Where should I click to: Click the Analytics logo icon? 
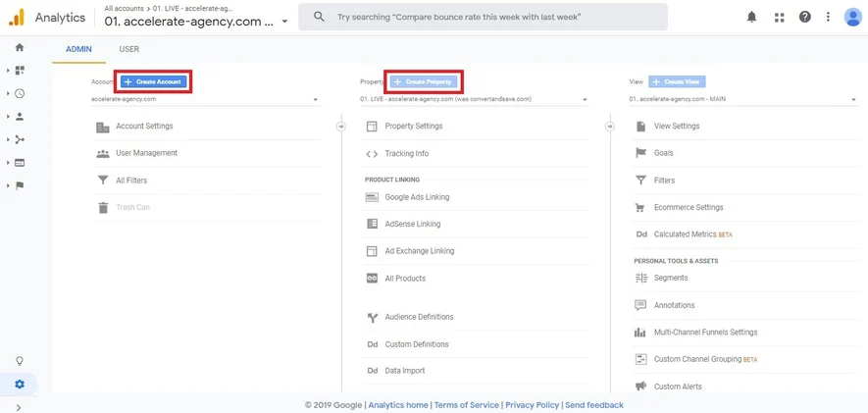tap(17, 18)
